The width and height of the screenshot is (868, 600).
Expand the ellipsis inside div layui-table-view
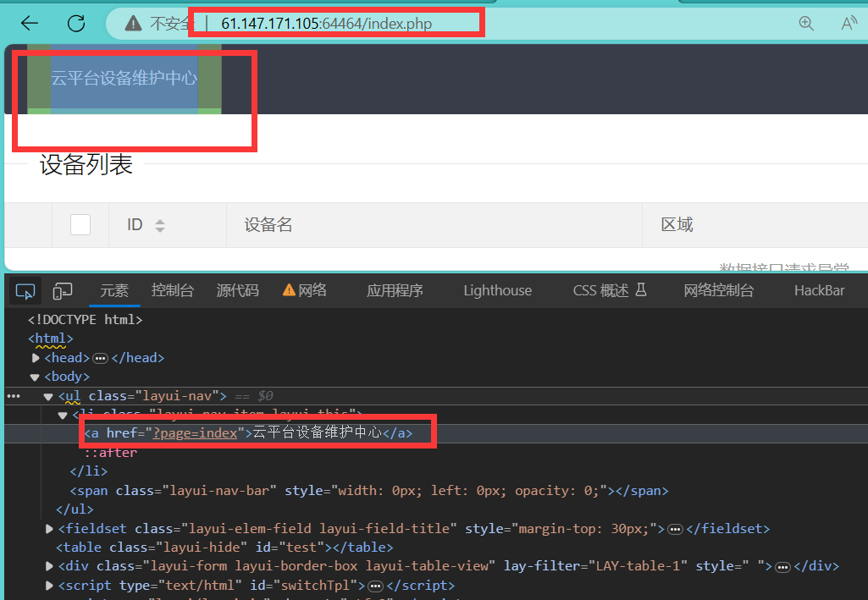(782, 567)
